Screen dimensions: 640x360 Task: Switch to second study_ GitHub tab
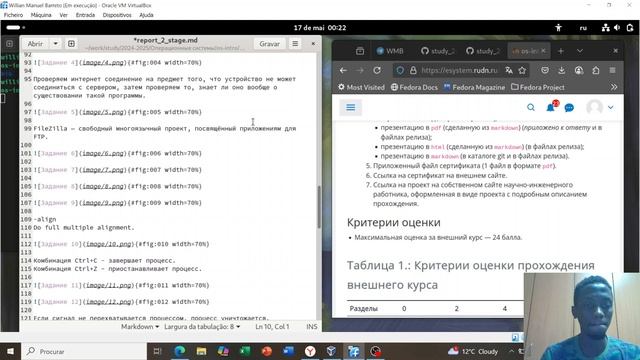[x=482, y=51]
